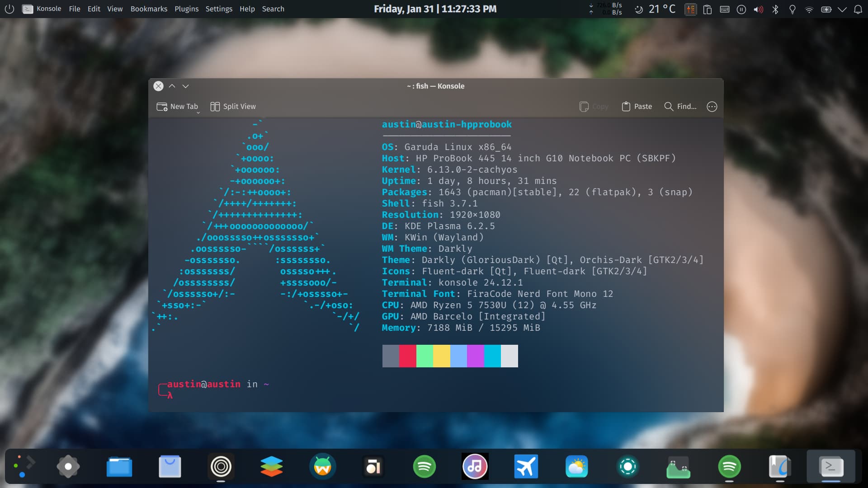Open a New Tab in Konsole
The height and width of the screenshot is (488, 868).
coord(177,106)
